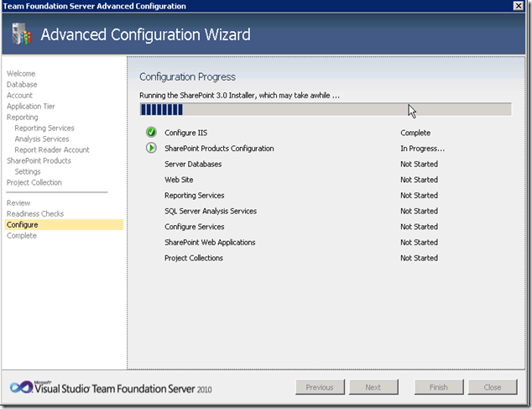Click the green checkmark icon beside Configure IIS

(x=151, y=132)
